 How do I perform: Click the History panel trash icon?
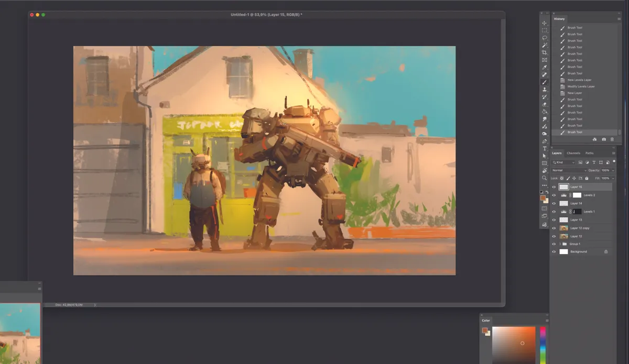(x=612, y=139)
